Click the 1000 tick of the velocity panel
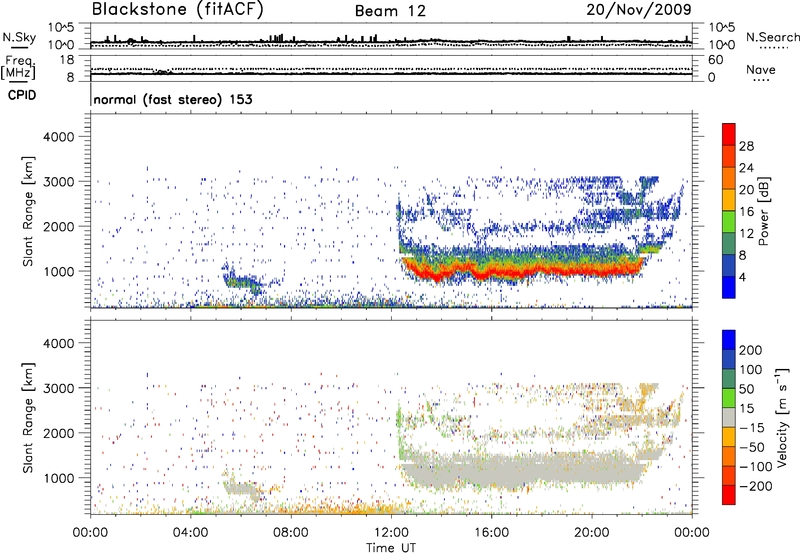800x554 pixels. 58,478
